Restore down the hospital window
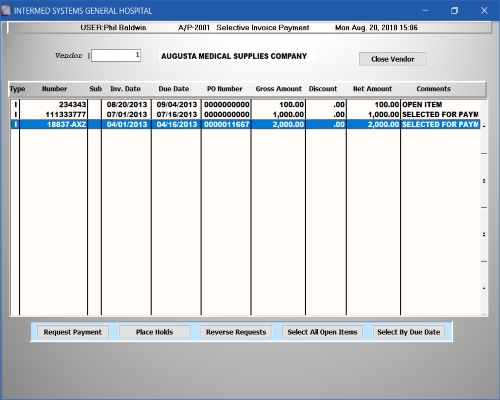 tap(454, 11)
